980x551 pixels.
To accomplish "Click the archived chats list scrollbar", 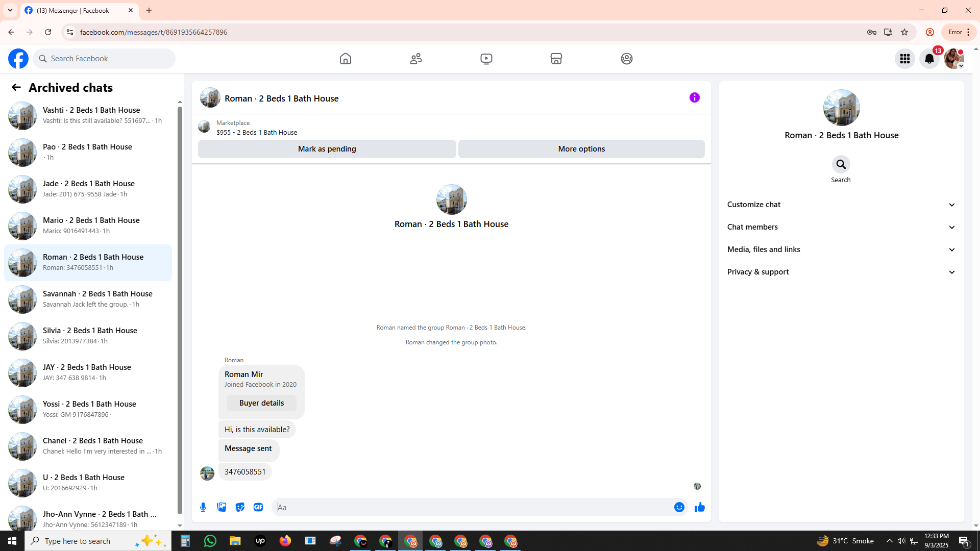I will click(x=180, y=311).
